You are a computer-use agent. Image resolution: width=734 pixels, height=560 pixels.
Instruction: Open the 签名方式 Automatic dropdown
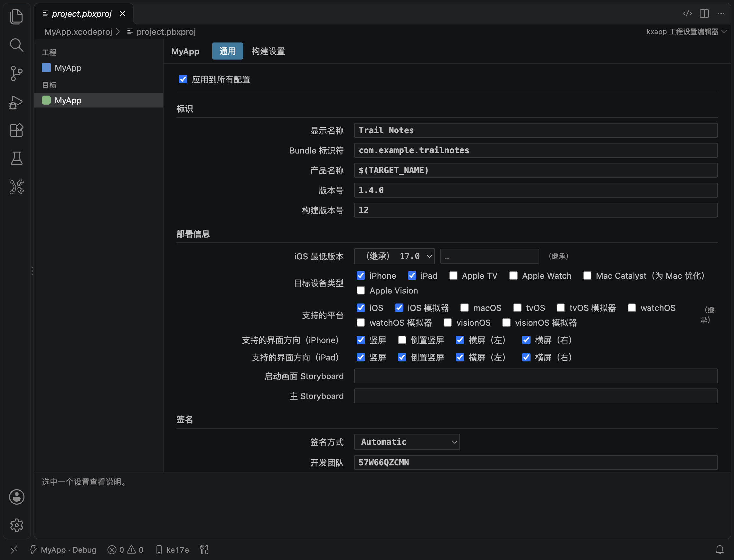pyautogui.click(x=407, y=442)
